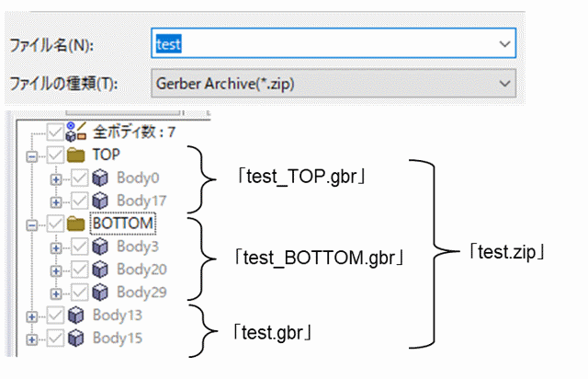
Task: Select the BOTTOM tree item label
Action: [123, 224]
